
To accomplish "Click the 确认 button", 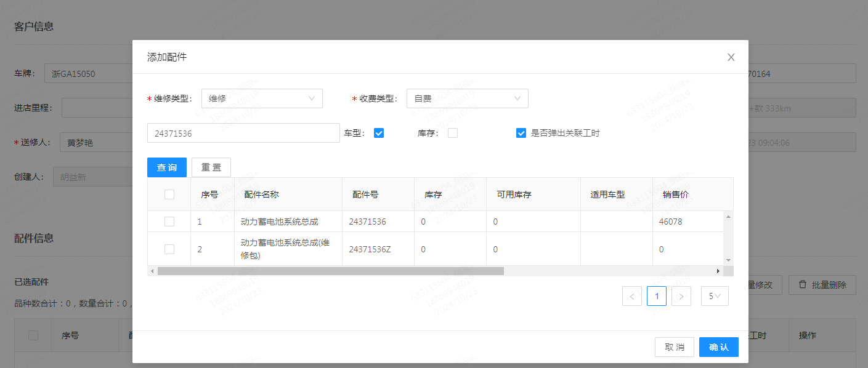I will tap(719, 347).
